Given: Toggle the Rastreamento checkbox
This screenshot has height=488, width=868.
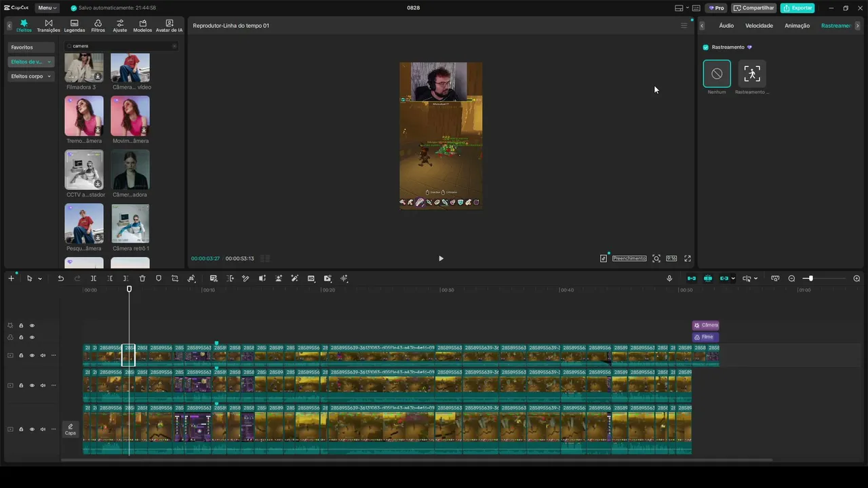Looking at the screenshot, I should 706,47.
